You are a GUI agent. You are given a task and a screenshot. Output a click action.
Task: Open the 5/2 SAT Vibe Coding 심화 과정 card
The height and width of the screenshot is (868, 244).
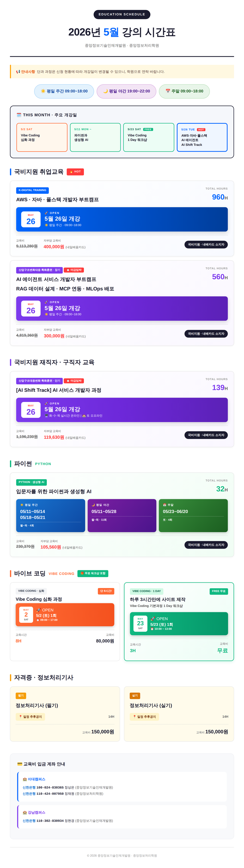pyautogui.click(x=42, y=138)
